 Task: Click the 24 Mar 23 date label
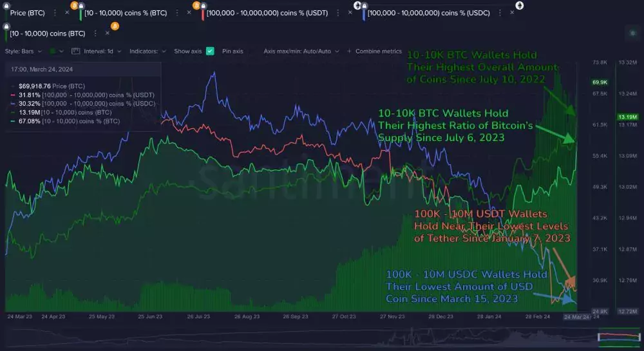point(20,316)
